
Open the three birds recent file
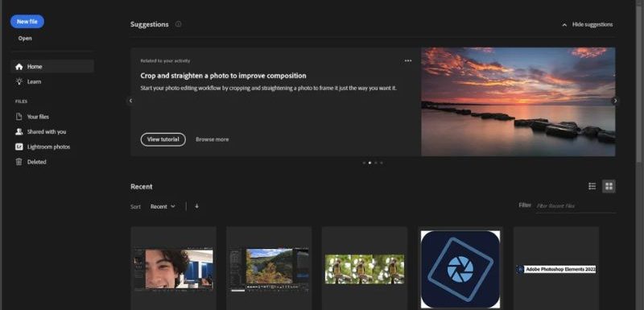point(365,269)
